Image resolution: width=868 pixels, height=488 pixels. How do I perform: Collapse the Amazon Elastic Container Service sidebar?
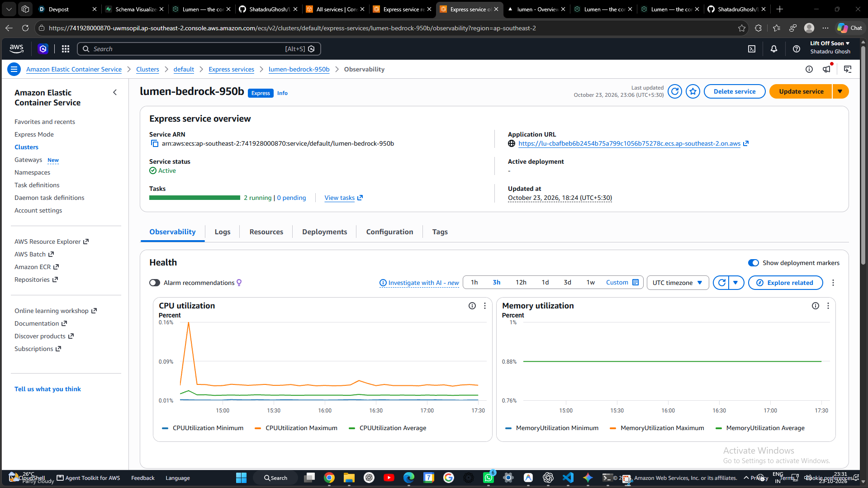[x=115, y=92]
